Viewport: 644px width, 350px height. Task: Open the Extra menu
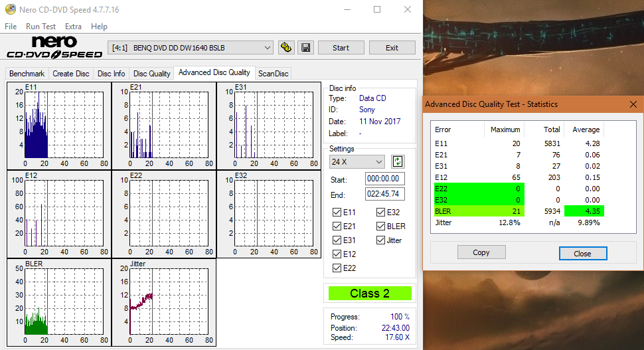tap(73, 27)
